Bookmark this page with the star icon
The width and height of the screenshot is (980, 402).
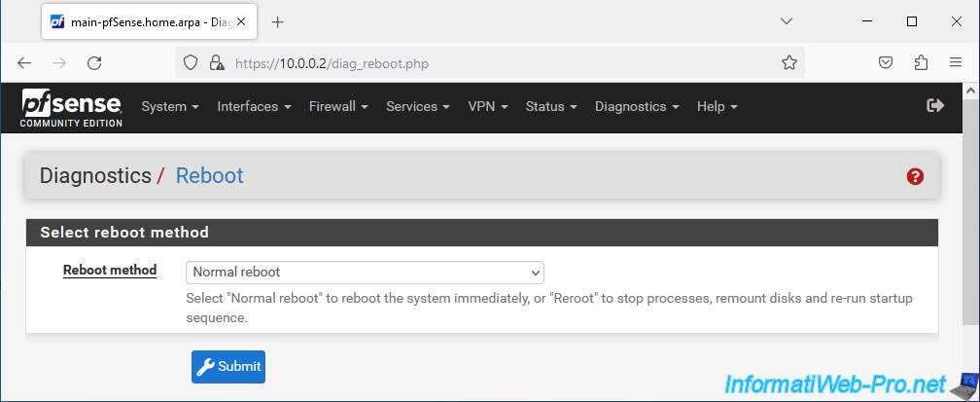click(788, 62)
